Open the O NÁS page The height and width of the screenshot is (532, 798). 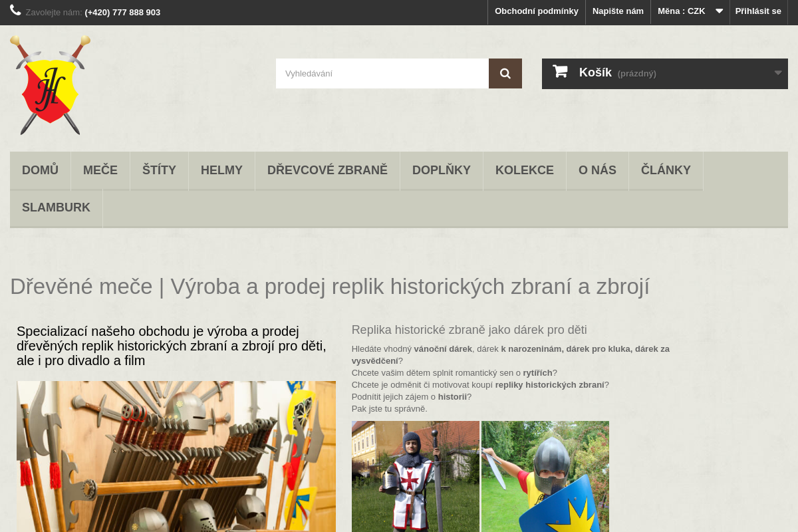597,170
